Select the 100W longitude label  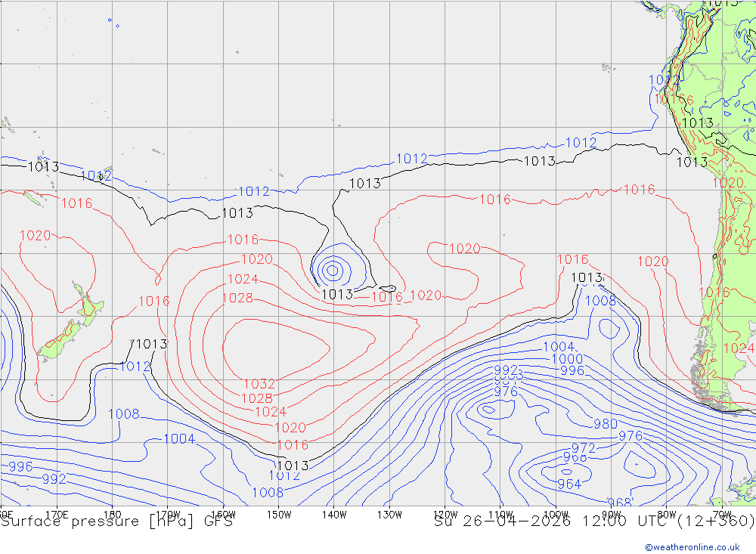[556, 515]
